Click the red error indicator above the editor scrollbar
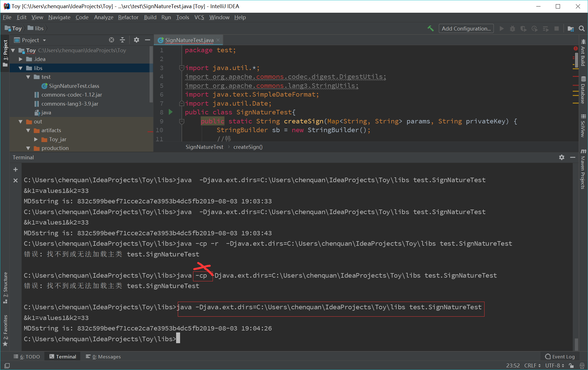This screenshot has height=370, width=588. 576,49
